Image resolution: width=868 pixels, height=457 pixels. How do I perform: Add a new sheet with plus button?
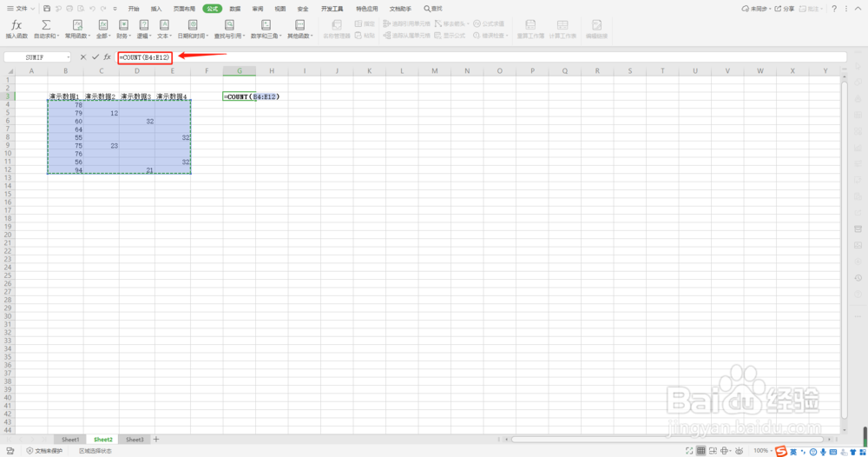coord(156,440)
